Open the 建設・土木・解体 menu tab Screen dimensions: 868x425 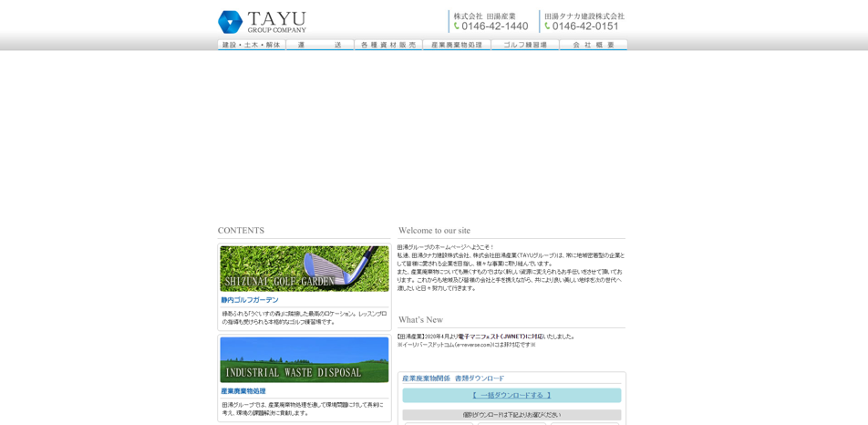pos(252,45)
